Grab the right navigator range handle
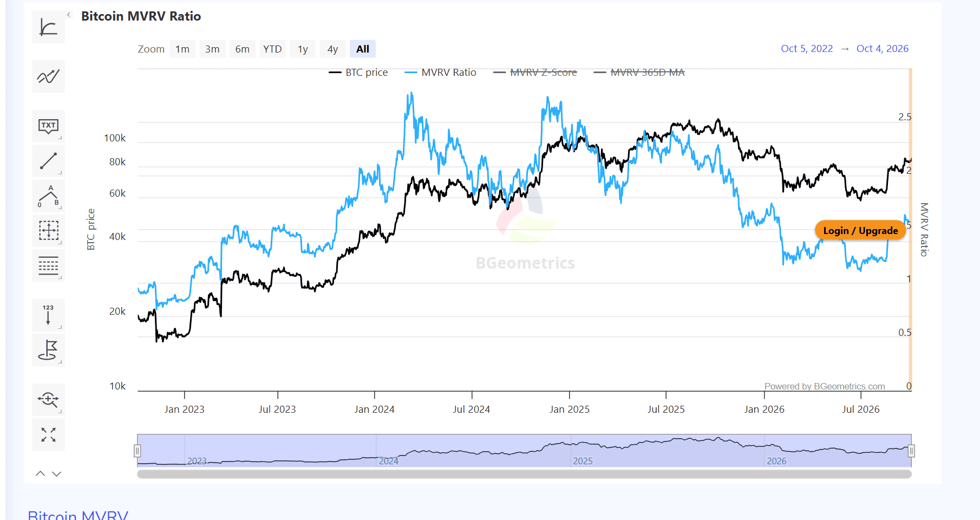Image resolution: width=980 pixels, height=520 pixels. (x=911, y=451)
